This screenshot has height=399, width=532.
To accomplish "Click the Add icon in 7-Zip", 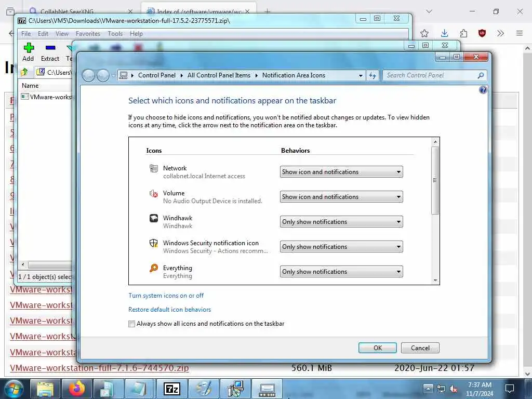I will 29,47.
